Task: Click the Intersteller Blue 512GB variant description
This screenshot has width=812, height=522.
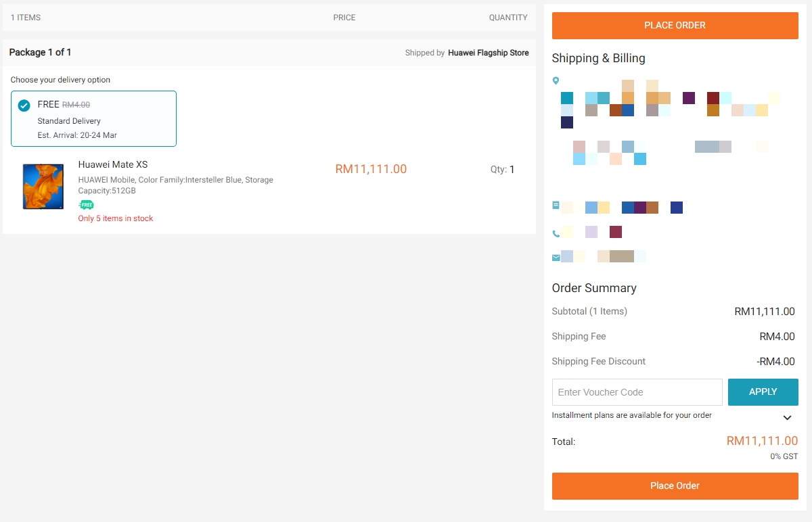Action: coord(175,185)
